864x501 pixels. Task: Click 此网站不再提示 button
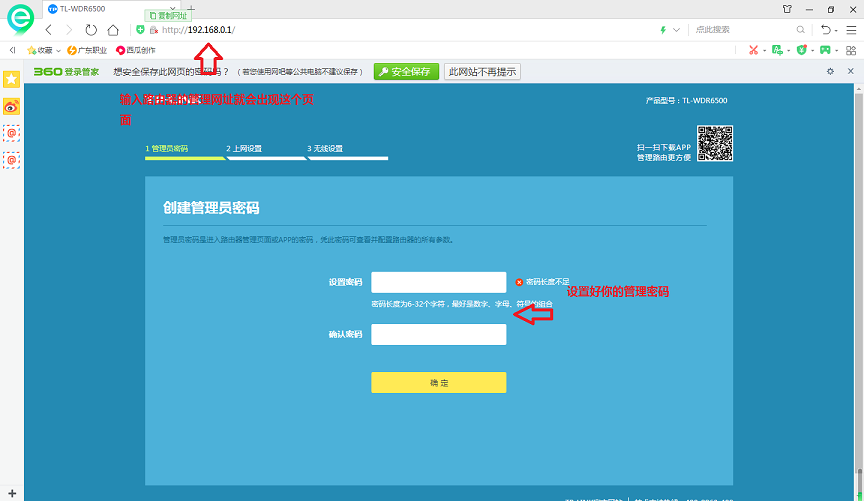(x=483, y=72)
